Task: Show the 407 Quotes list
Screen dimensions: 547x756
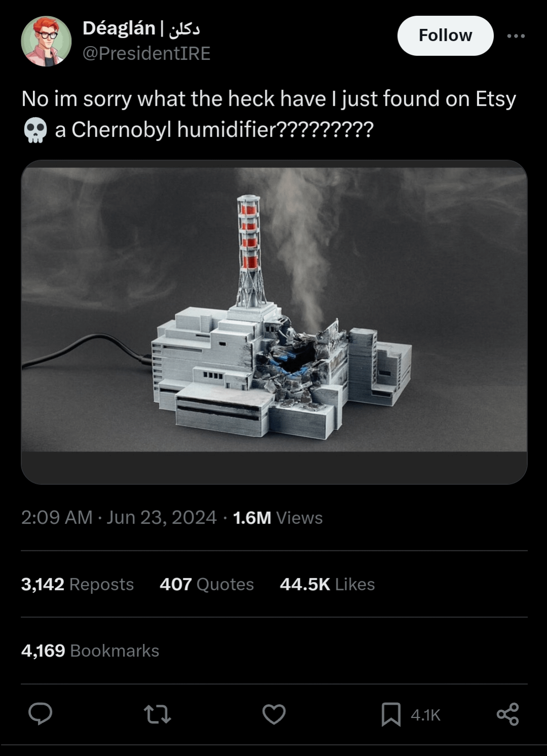Action: coord(207,584)
